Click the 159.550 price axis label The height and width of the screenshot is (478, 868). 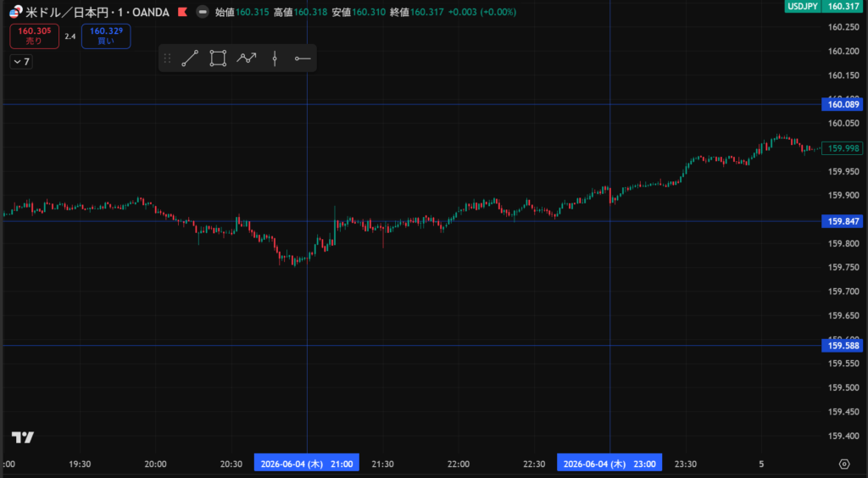click(843, 364)
